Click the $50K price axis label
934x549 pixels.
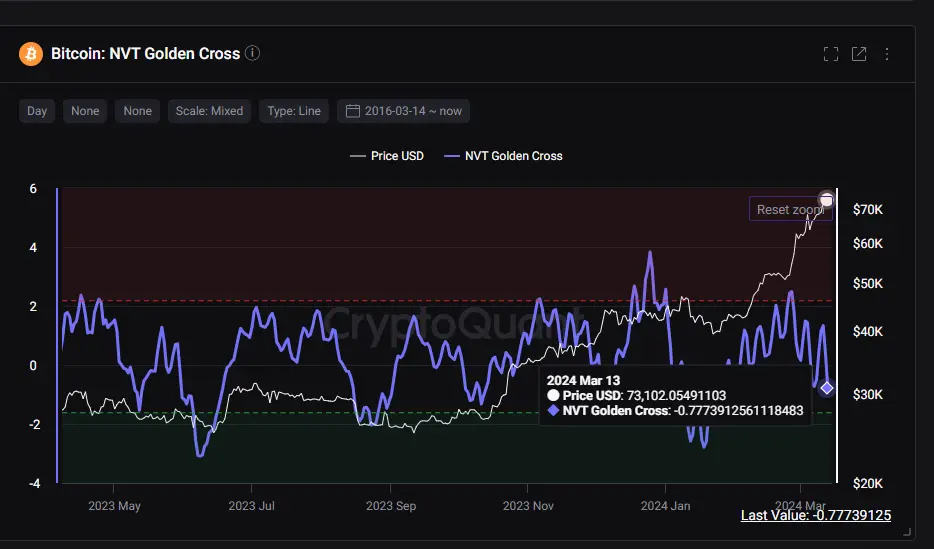pos(868,283)
